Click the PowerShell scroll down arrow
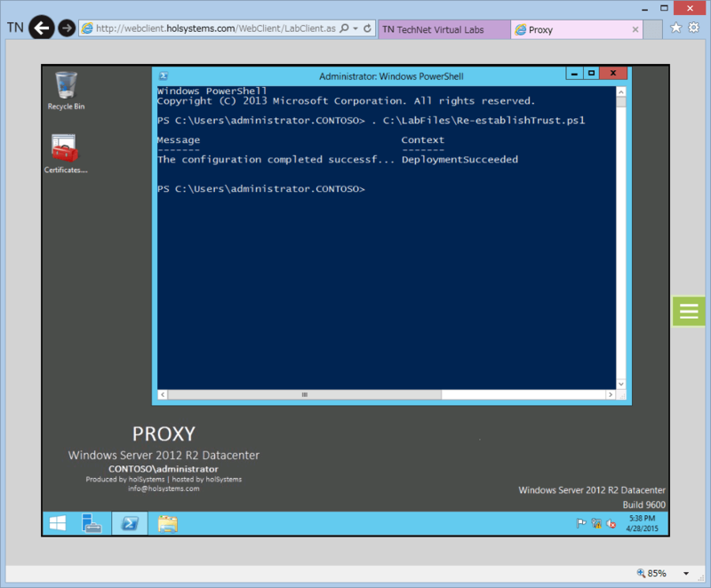Image resolution: width=711 pixels, height=588 pixels. (620, 384)
